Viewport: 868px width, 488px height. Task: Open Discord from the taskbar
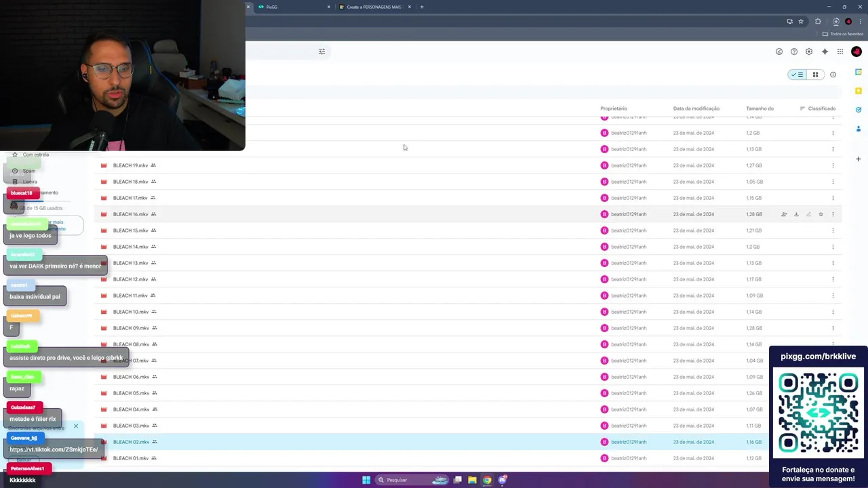tap(502, 480)
